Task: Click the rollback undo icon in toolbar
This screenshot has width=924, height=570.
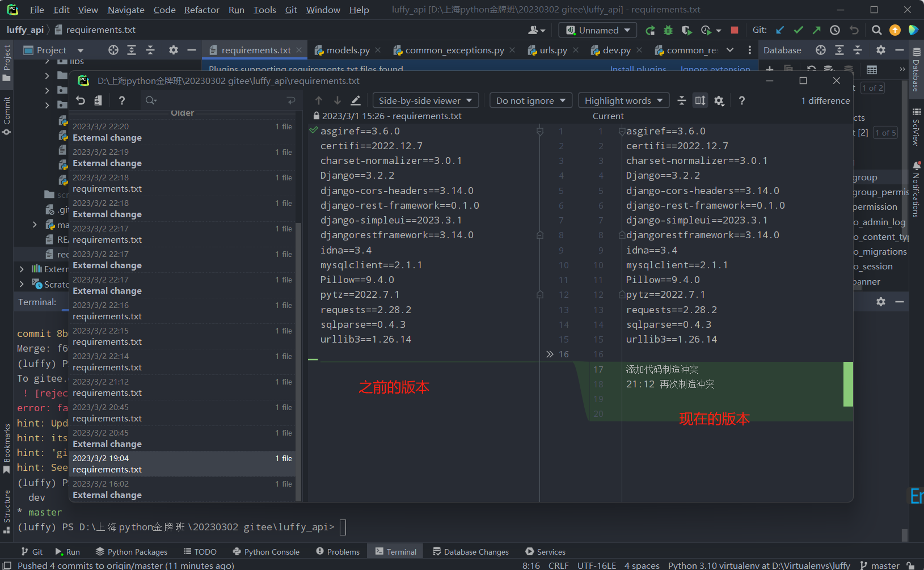Action: 854,30
